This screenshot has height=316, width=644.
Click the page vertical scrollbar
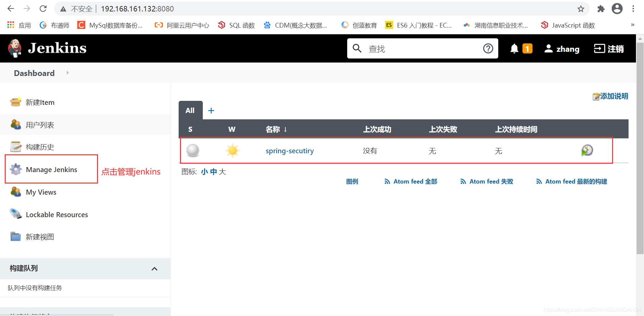click(x=640, y=148)
